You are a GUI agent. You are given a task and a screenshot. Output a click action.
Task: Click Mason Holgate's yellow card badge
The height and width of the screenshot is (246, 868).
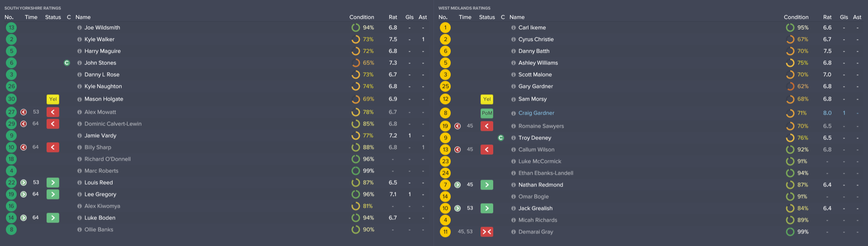53,99
